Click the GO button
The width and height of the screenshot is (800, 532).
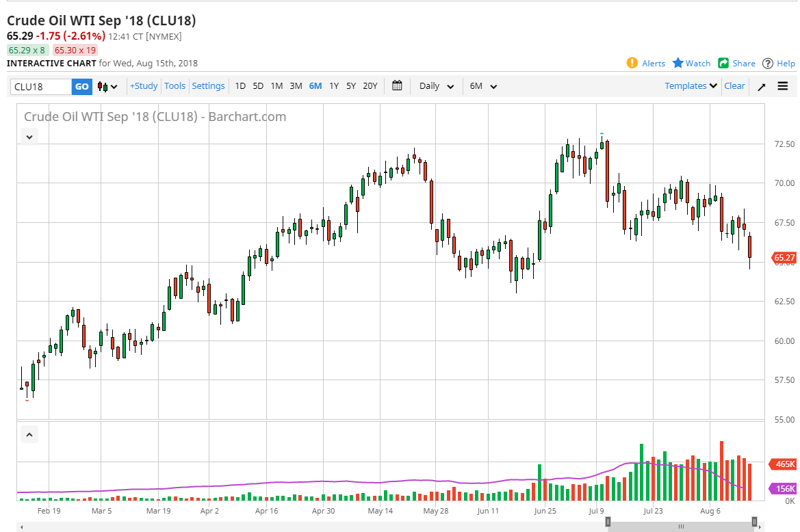coord(81,87)
